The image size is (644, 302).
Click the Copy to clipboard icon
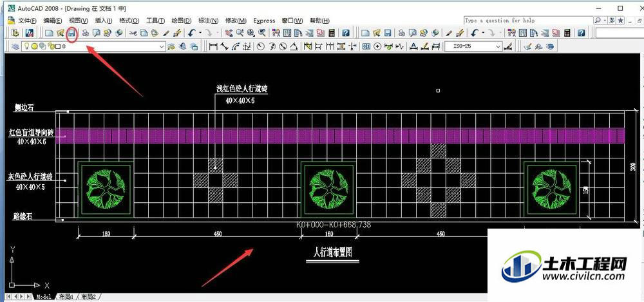144,33
